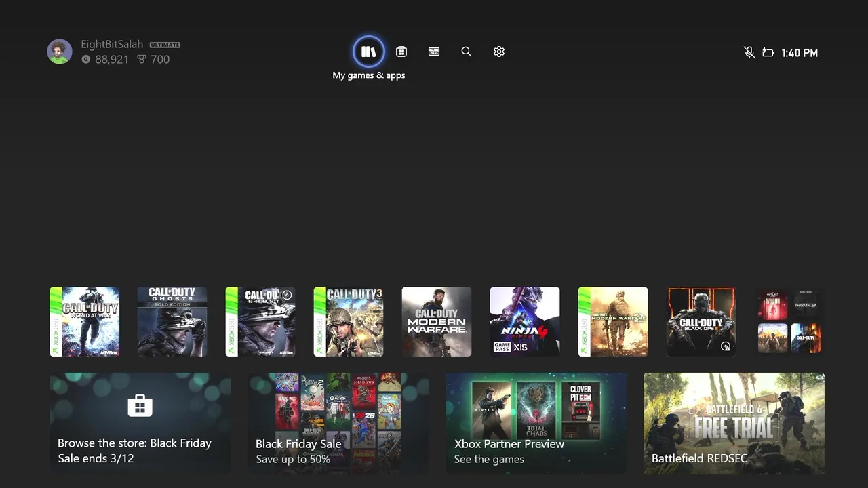Viewport: 868px width, 488px height.
Task: Select 'Save up to 50%' subtitle text
Action: pyautogui.click(x=293, y=460)
